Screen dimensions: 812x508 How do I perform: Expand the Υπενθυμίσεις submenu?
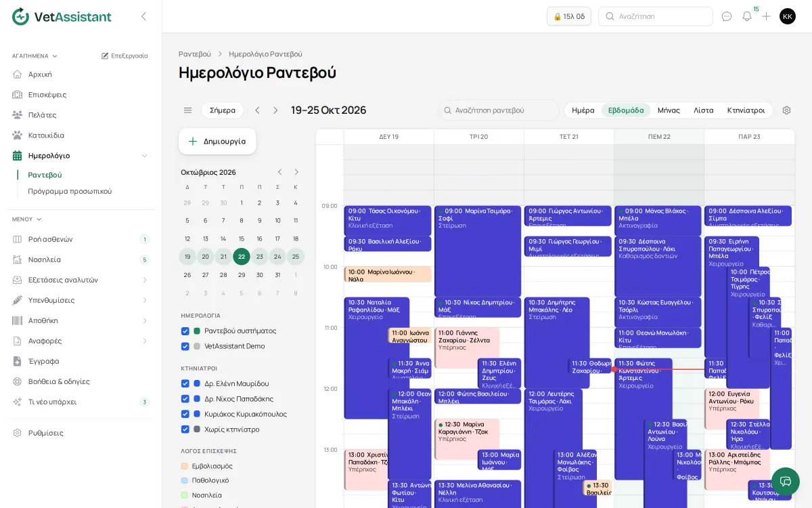pos(144,300)
